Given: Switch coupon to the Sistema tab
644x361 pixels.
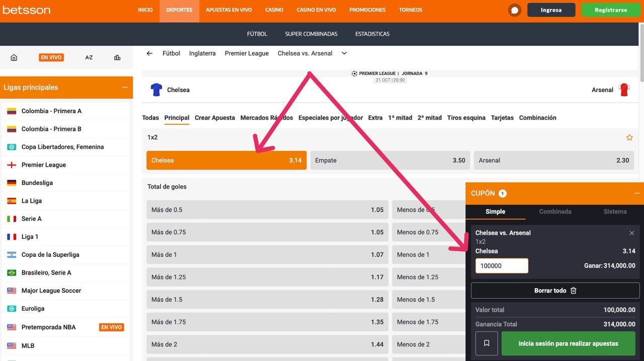Looking at the screenshot, I should click(x=615, y=212).
